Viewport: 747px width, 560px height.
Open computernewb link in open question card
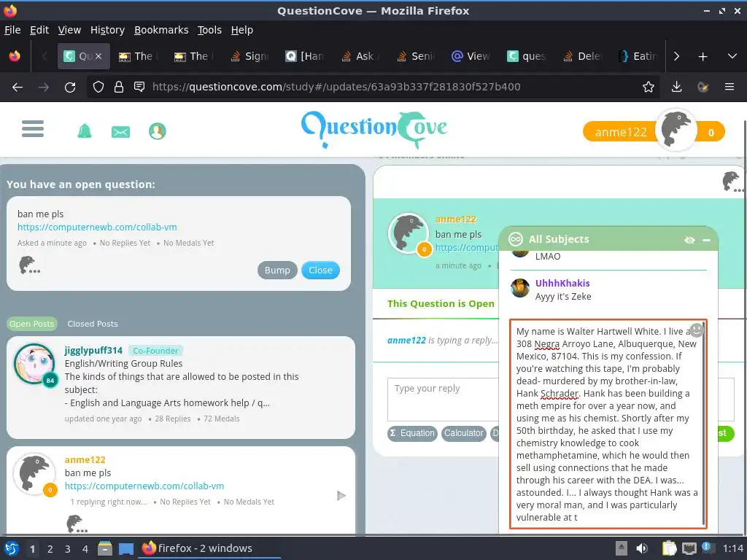coord(97,227)
